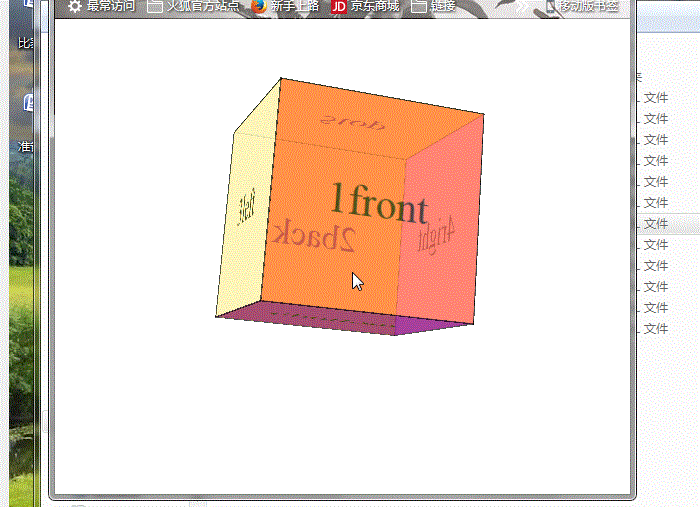Image resolution: width=700 pixels, height=507 pixels.
Task: Click the 移动版书签 phone icon
Action: [x=550, y=6]
